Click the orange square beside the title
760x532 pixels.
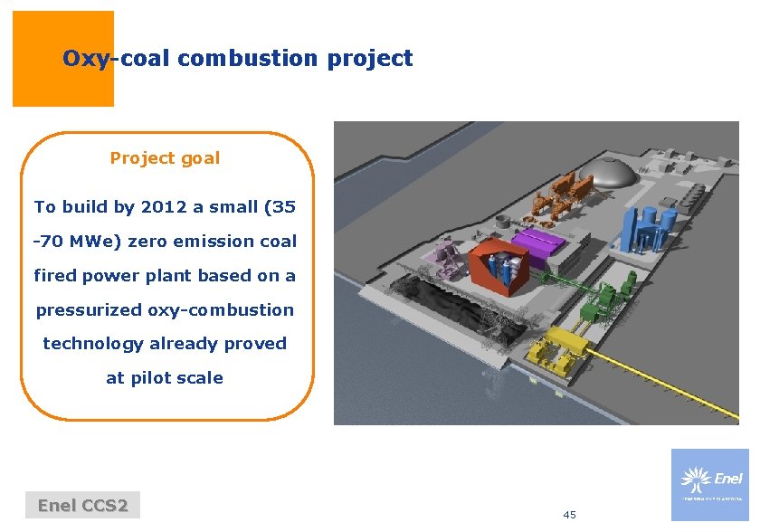[63, 59]
